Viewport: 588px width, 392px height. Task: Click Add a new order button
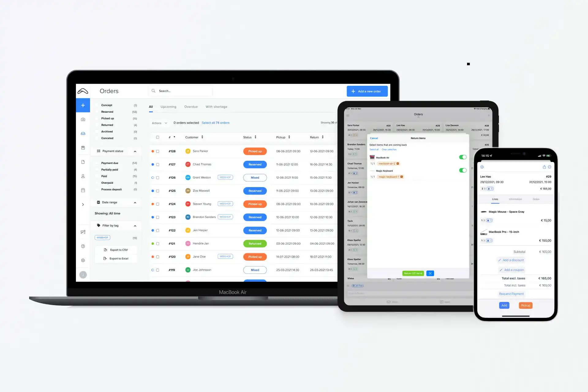367,91
